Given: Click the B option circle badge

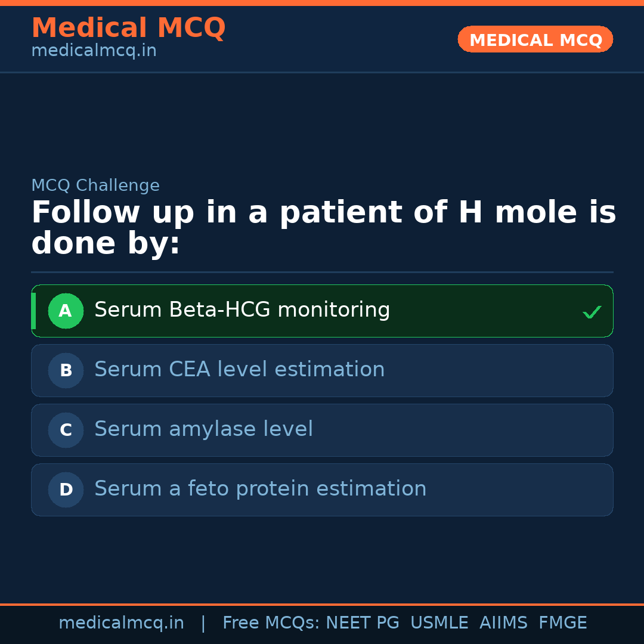Looking at the screenshot, I should (x=66, y=370).
